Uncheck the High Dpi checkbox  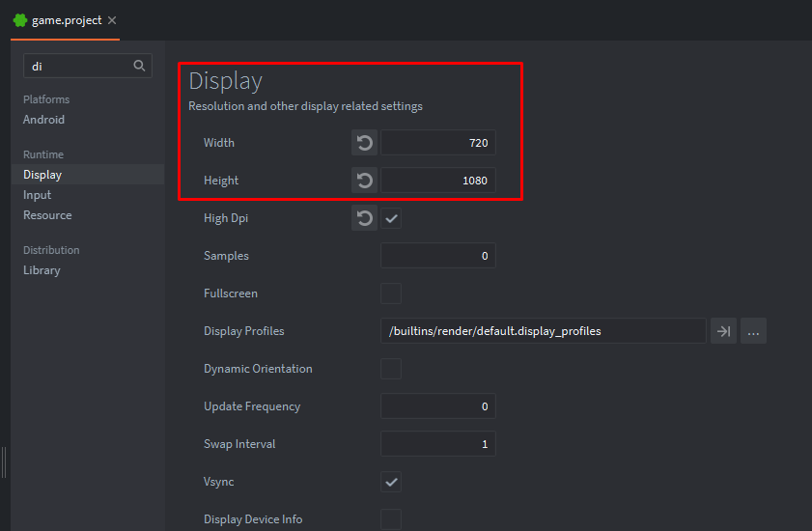click(x=391, y=218)
